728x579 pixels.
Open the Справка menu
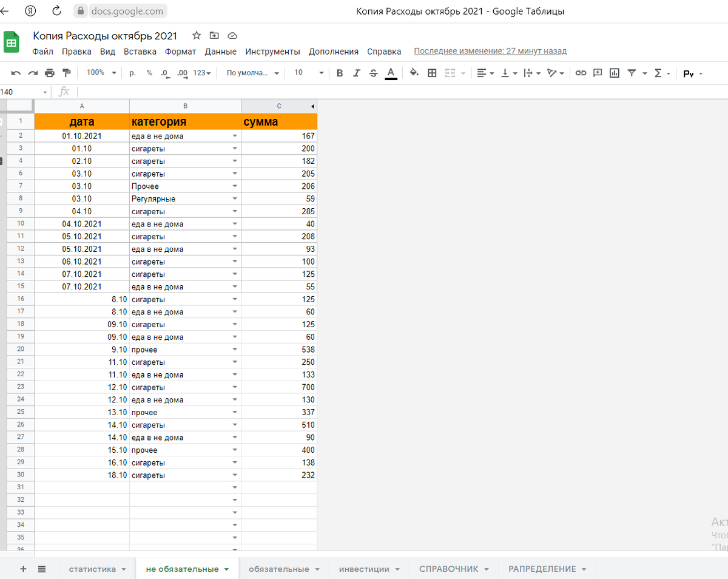384,52
